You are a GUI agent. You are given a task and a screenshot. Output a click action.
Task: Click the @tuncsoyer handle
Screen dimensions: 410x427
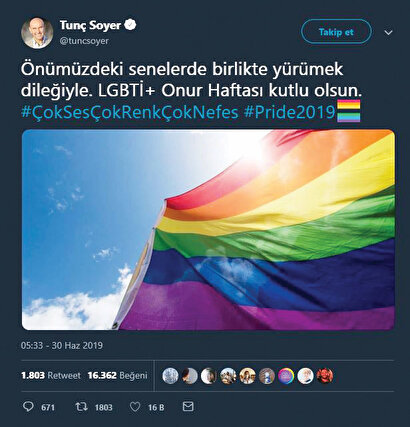click(84, 41)
